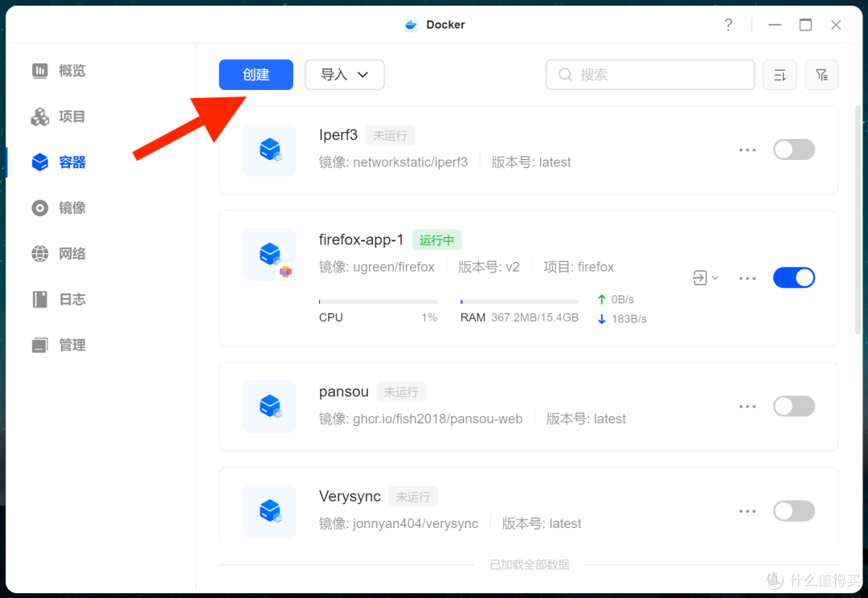The image size is (868, 598).
Task: Click the 版本号: v2 version text
Action: 489,267
